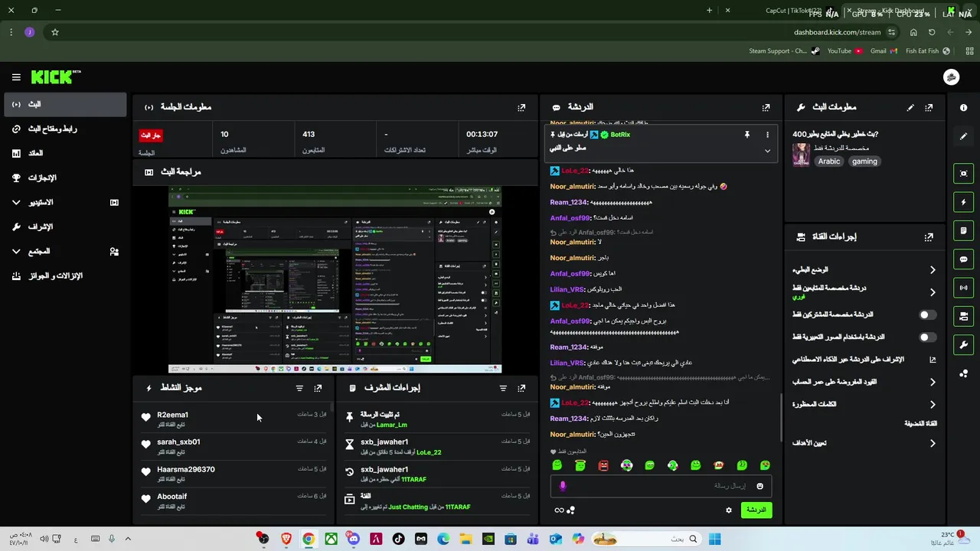Open moderation (الإشراف) in the sidebar
980x551 pixels.
tap(65, 227)
